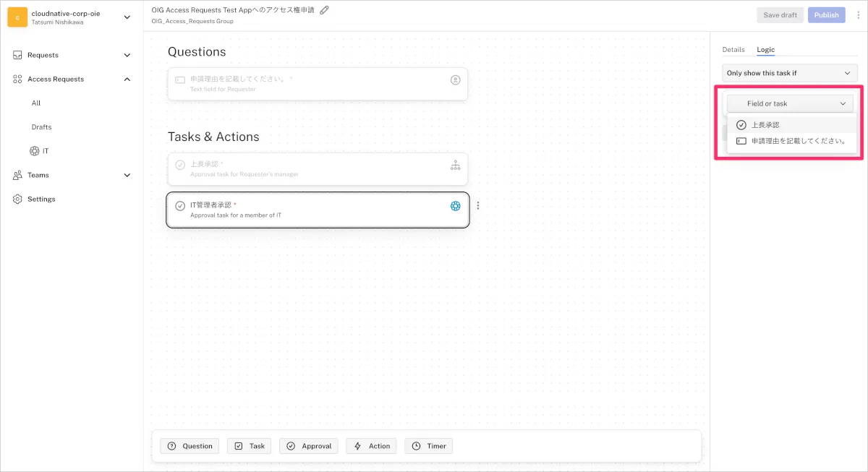Add an Approval step from bottom toolbar
868x472 pixels.
tap(309, 446)
